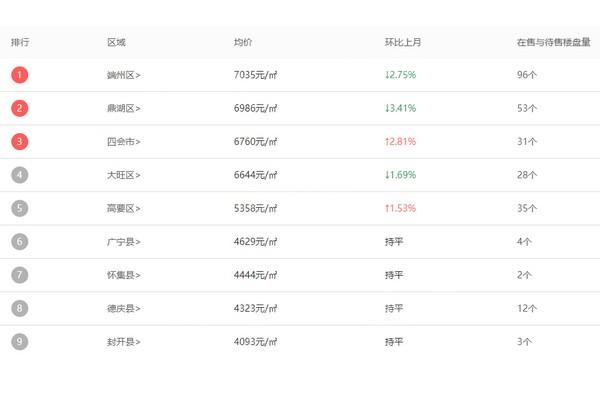Go to 四会市 district page
Viewport: 600px width, 400px height.
point(124,142)
